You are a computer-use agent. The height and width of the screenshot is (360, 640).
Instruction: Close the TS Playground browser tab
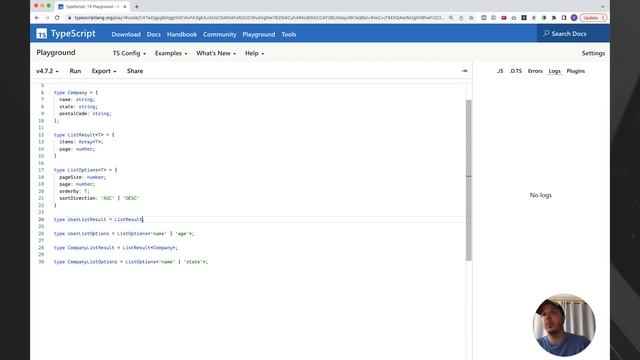[125, 7]
